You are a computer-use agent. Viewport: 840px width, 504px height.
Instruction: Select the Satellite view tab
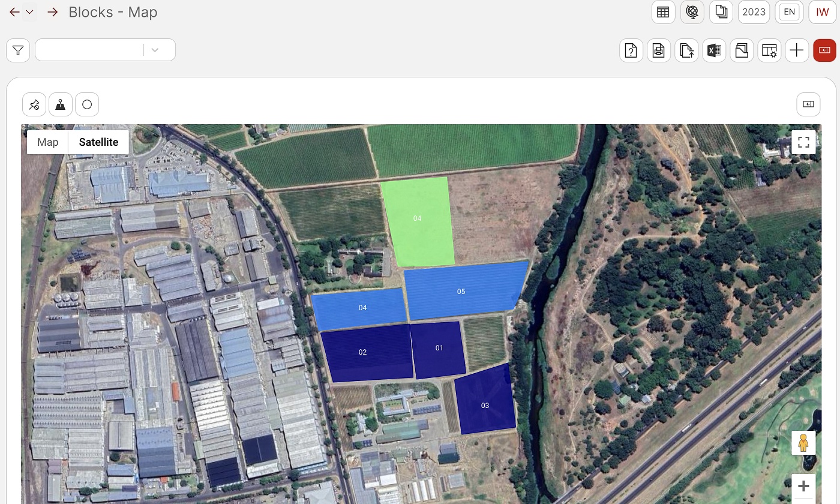coord(98,142)
